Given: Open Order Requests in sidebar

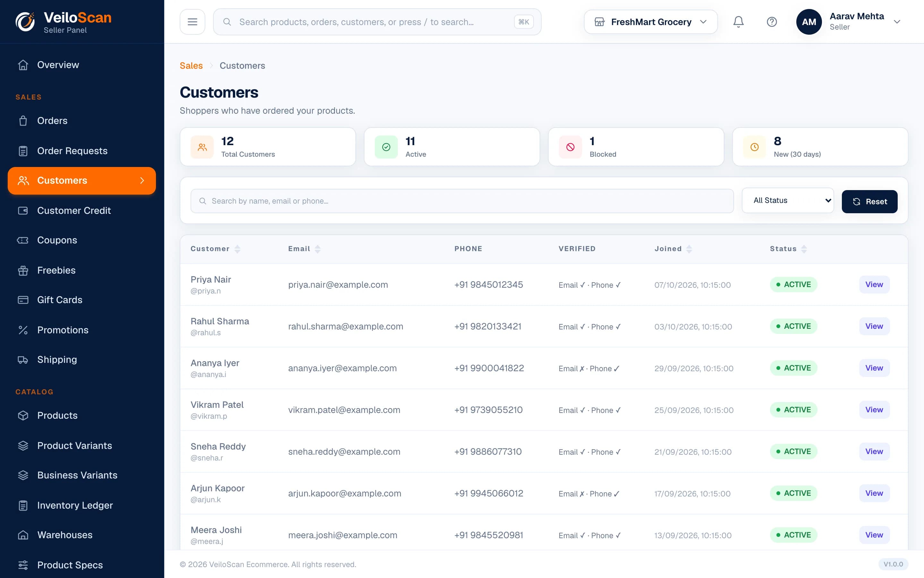Looking at the screenshot, I should [82, 151].
